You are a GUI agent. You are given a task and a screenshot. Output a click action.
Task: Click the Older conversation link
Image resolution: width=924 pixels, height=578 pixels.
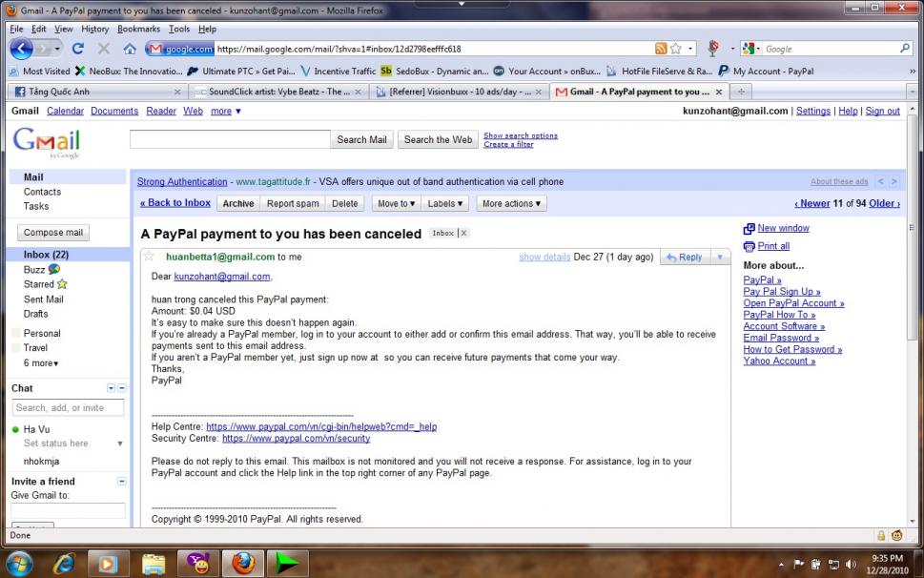tap(884, 203)
